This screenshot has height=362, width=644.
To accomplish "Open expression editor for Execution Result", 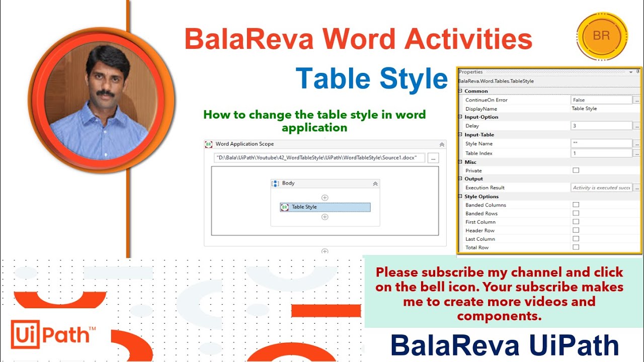I will click(636, 188).
